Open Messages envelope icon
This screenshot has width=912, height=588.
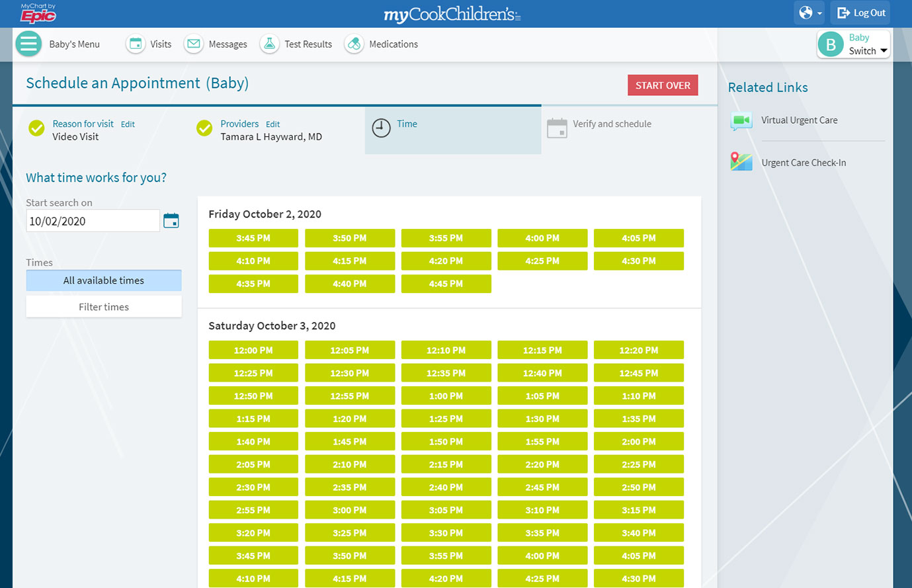(194, 44)
